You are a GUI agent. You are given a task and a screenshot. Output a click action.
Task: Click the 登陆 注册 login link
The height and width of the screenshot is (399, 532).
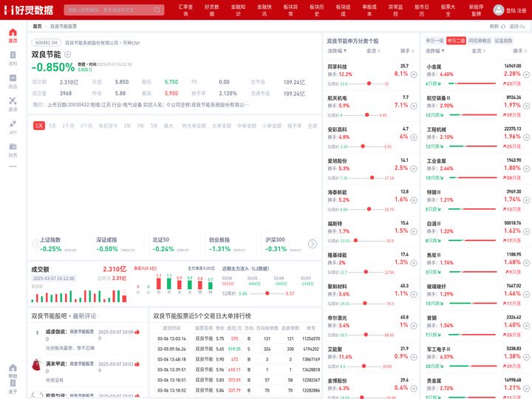pos(516,10)
